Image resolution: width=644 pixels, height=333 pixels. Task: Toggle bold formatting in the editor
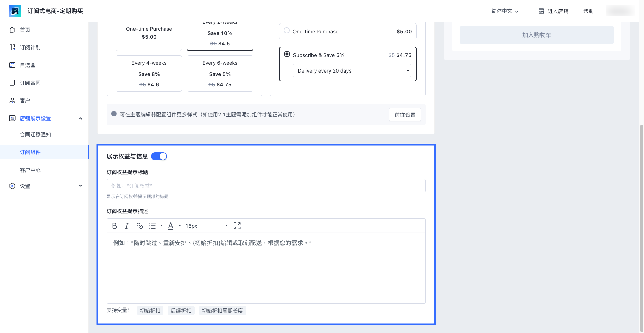[115, 226]
